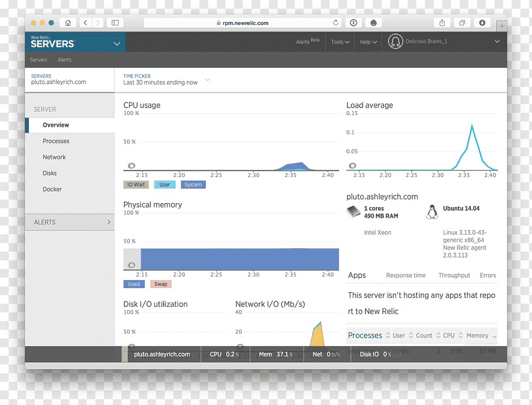532x405 pixels.
Task: Sort processes by Count column
Action: point(428,336)
